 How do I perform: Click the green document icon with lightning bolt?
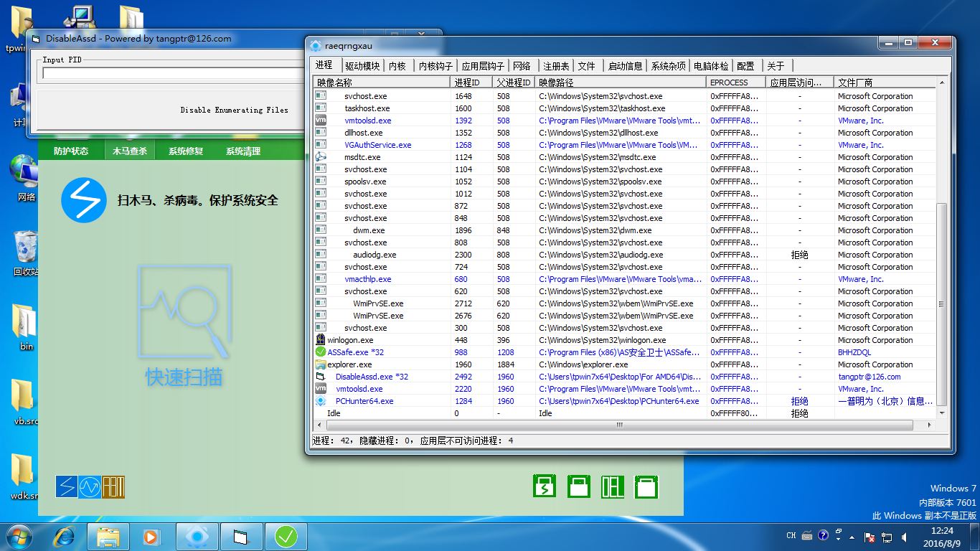545,486
